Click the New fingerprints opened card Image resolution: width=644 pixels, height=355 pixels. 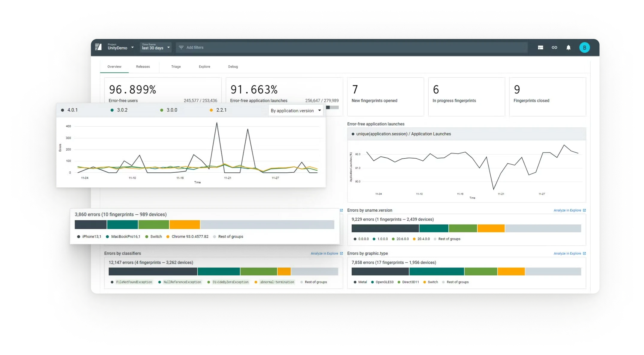click(386, 97)
